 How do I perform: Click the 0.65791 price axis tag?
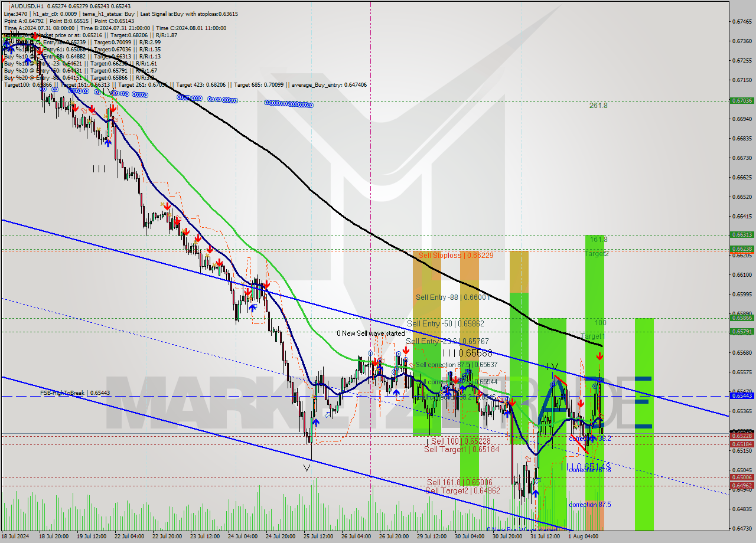point(742,332)
